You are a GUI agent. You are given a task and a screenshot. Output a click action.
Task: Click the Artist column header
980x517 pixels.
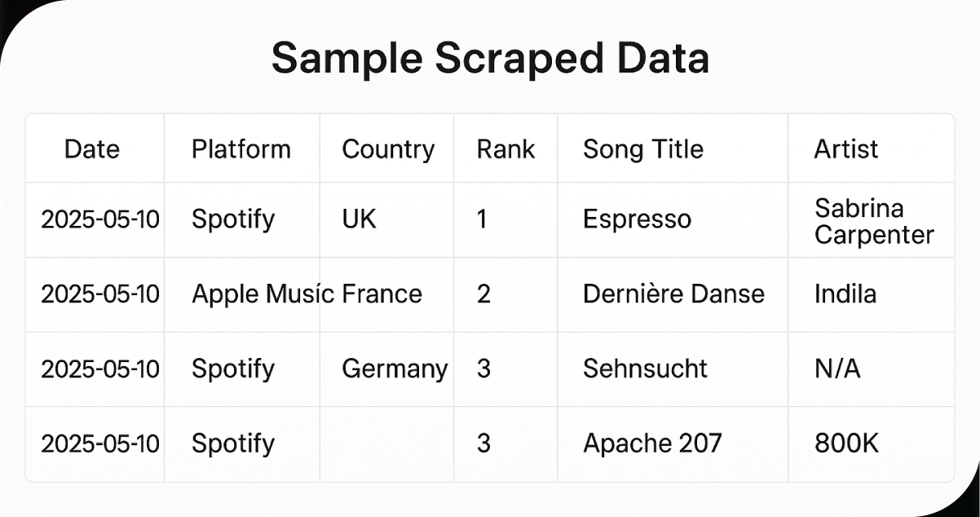846,149
